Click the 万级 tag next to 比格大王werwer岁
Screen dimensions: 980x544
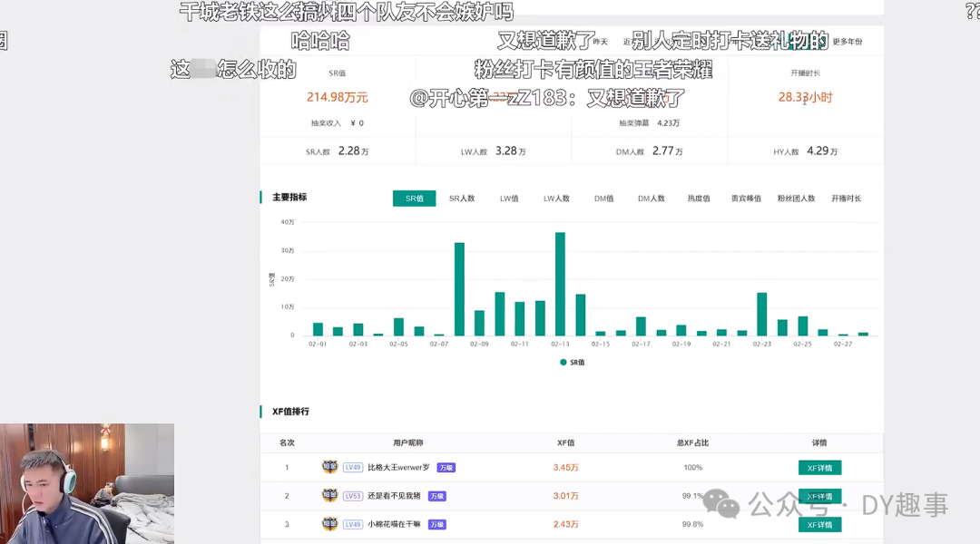446,468
